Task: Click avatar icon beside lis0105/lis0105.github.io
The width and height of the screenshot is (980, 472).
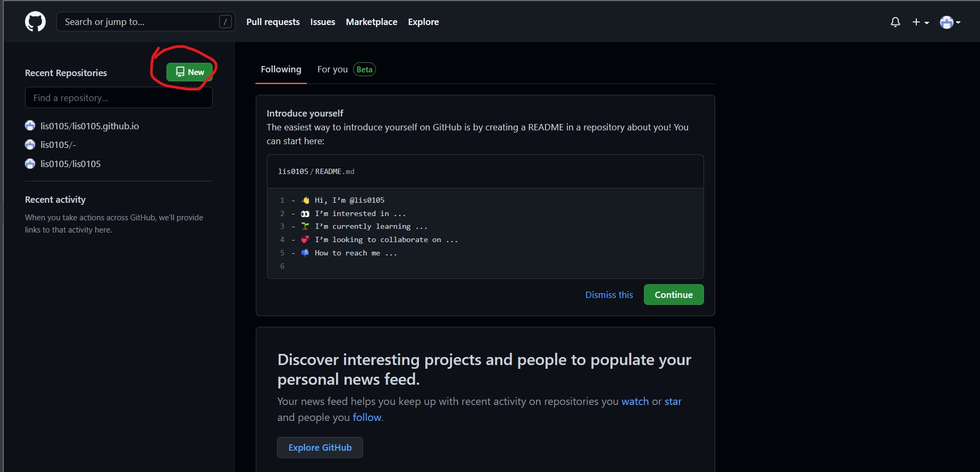Action: click(x=30, y=126)
